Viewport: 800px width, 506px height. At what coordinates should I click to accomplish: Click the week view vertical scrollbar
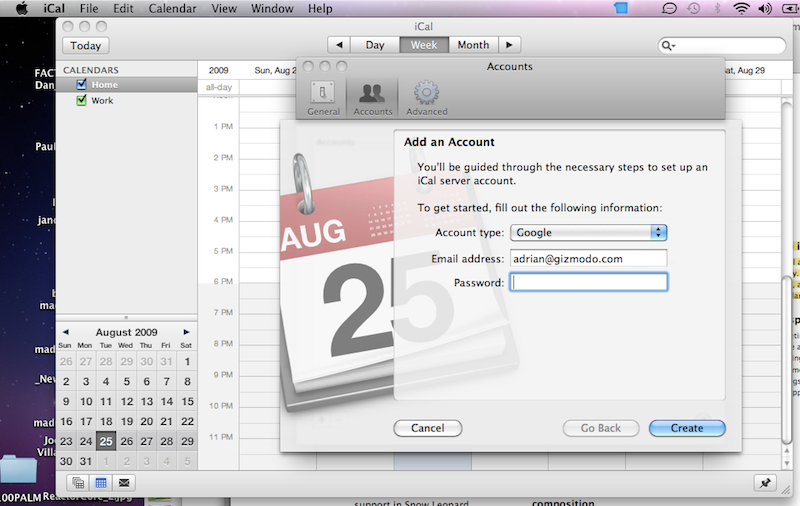pos(787,360)
